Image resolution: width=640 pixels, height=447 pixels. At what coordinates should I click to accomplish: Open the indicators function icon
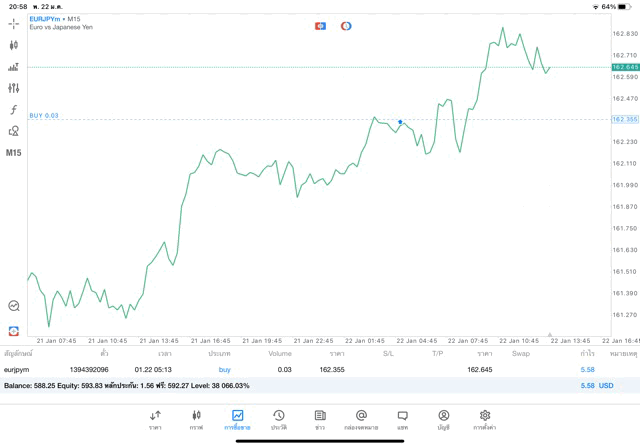13,110
